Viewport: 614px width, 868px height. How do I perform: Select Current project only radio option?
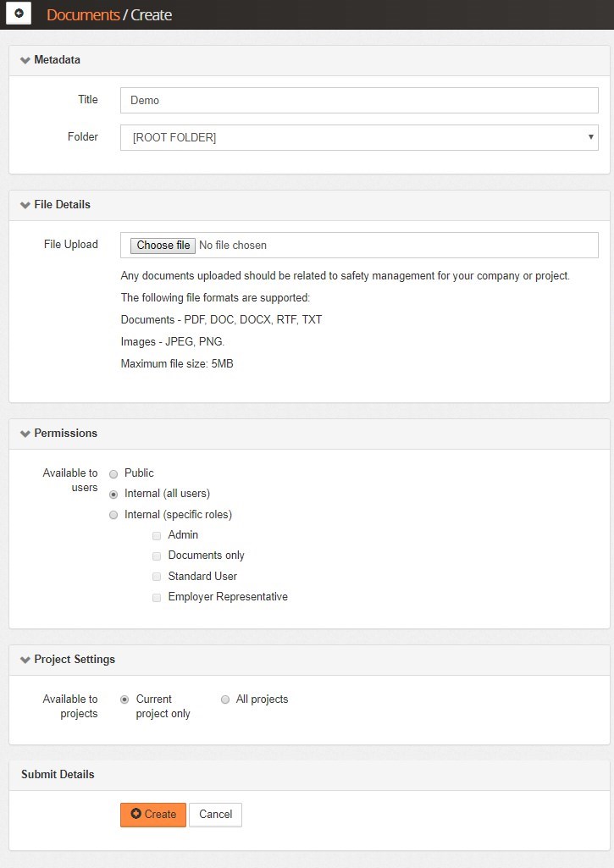pyautogui.click(x=124, y=699)
